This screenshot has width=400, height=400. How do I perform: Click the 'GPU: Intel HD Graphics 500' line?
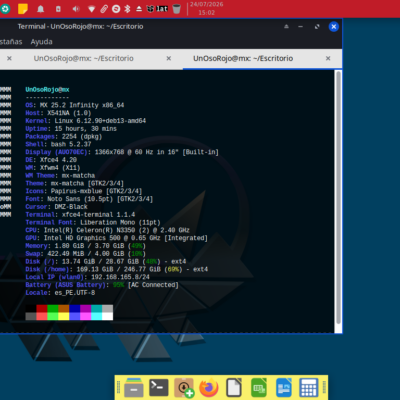click(x=117, y=238)
